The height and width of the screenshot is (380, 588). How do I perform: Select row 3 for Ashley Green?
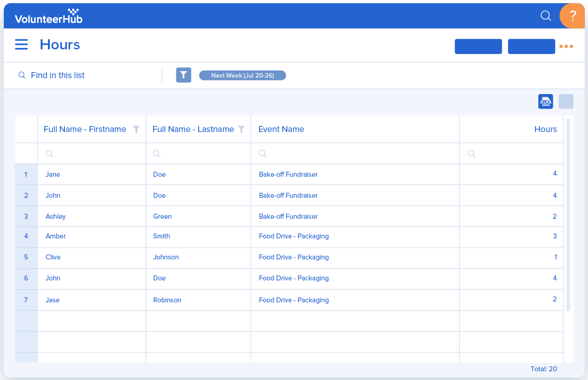pyautogui.click(x=26, y=216)
